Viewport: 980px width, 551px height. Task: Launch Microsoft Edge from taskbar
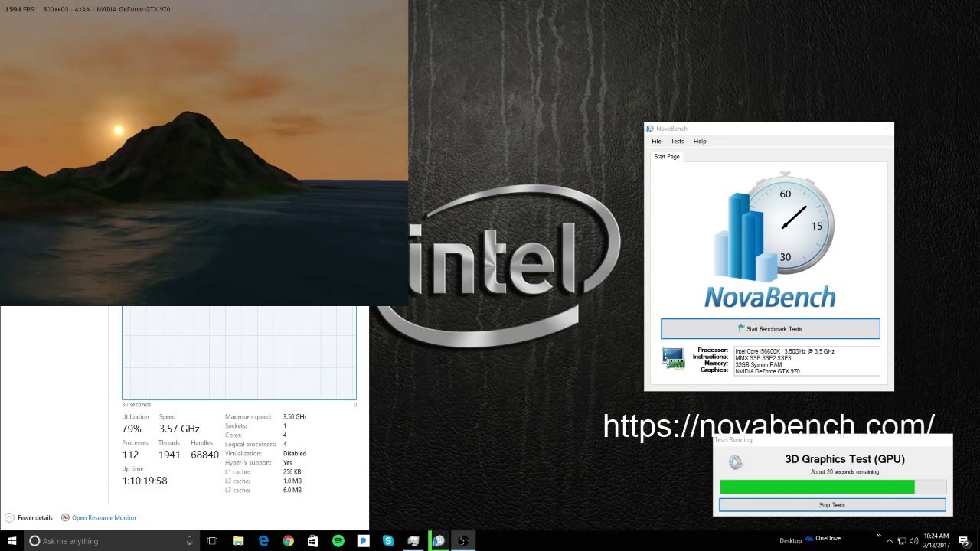coord(263,541)
